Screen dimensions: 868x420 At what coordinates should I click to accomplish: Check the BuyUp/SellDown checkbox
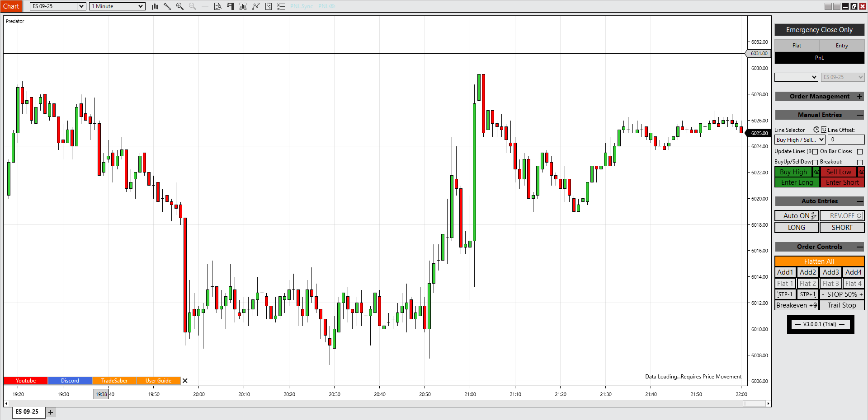[815, 162]
